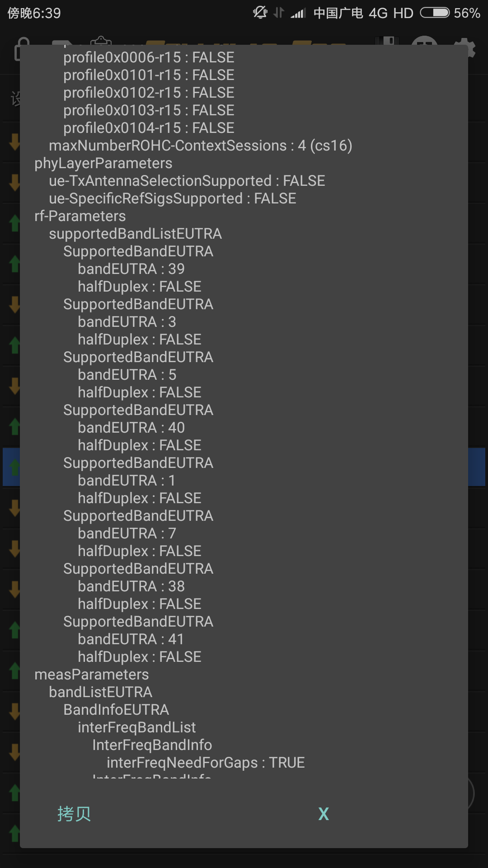
Task: Tap the battery icon in the status bar
Action: (435, 13)
